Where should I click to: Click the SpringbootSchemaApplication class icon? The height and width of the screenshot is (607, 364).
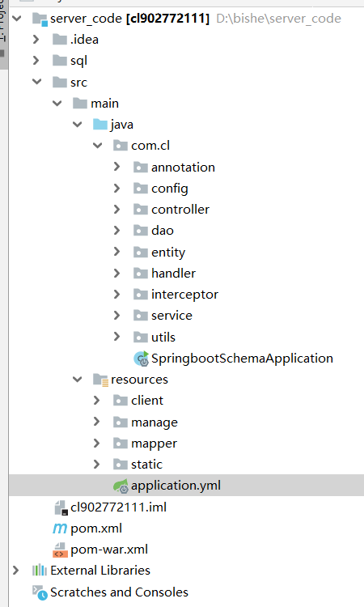pos(142,359)
